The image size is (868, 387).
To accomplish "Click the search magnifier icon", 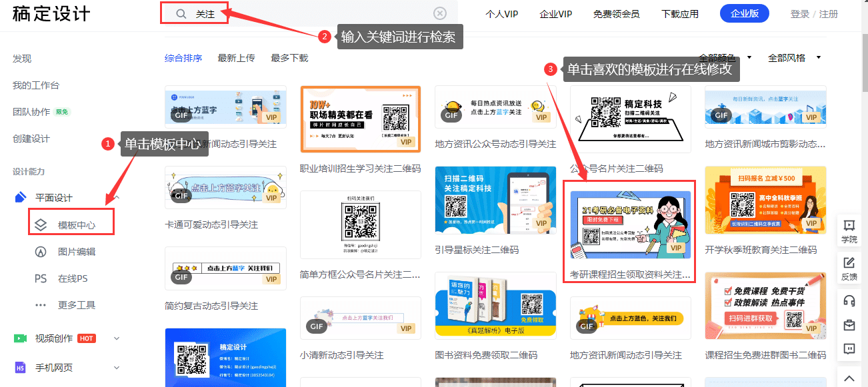I will 181,14.
